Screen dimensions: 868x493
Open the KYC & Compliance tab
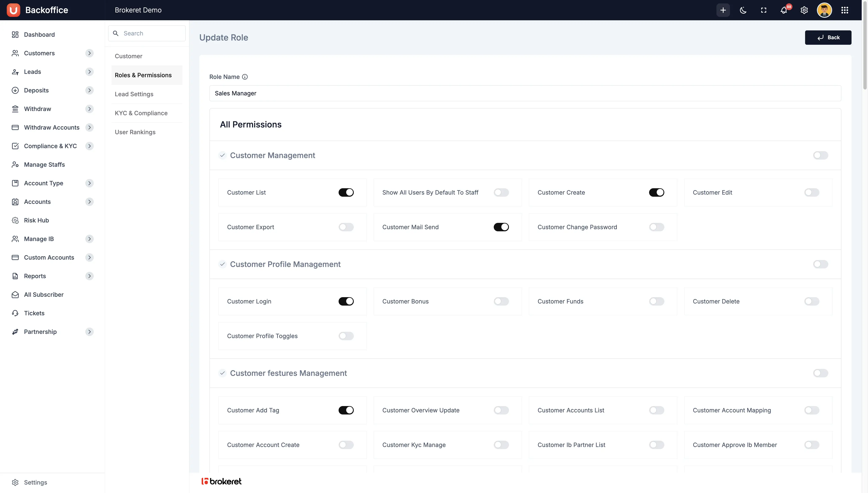click(x=141, y=113)
